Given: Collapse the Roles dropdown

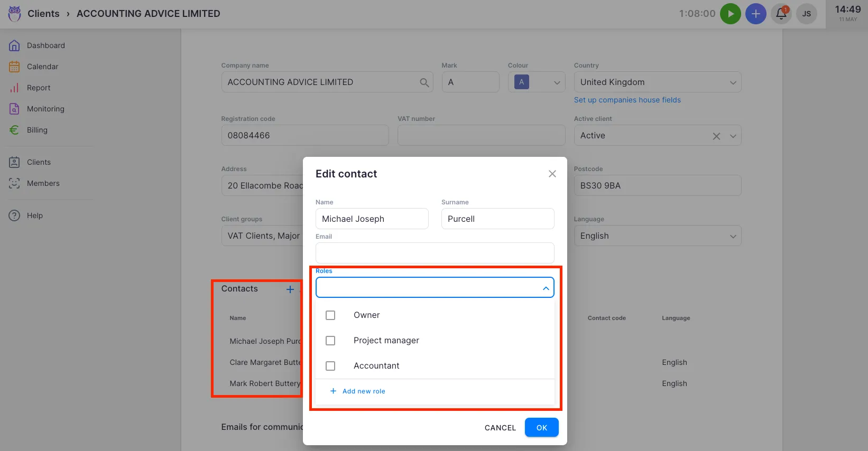Looking at the screenshot, I should [546, 288].
